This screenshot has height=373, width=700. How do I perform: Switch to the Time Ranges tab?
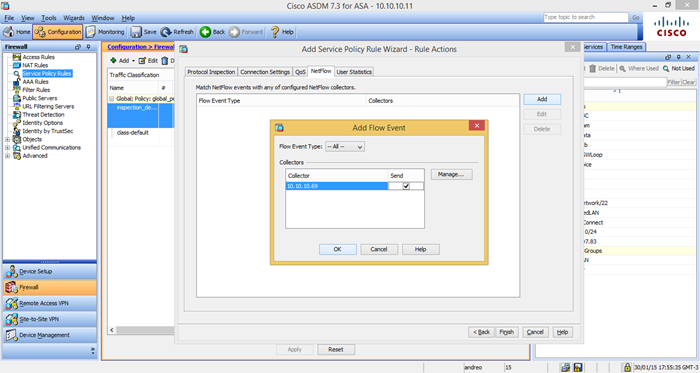click(626, 47)
